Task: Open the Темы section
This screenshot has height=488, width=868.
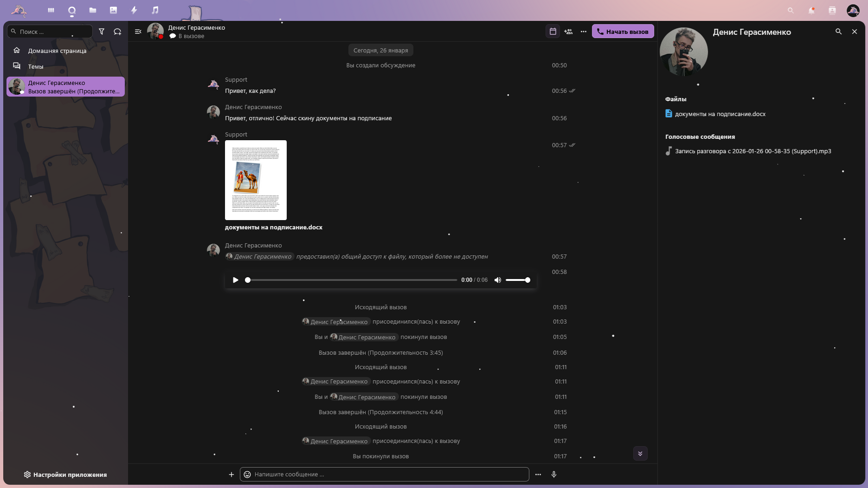Action: pos(35,66)
